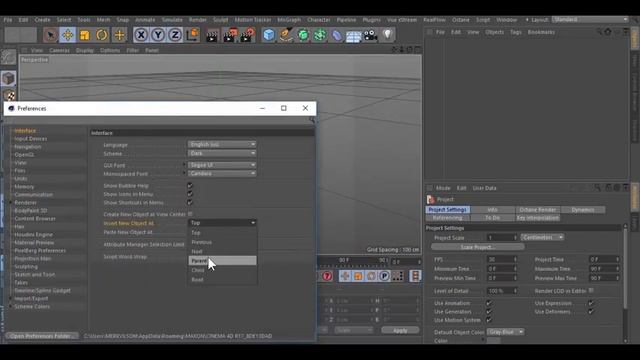640x360 pixels.
Task: Open the MoGraph menu
Action: point(289,20)
